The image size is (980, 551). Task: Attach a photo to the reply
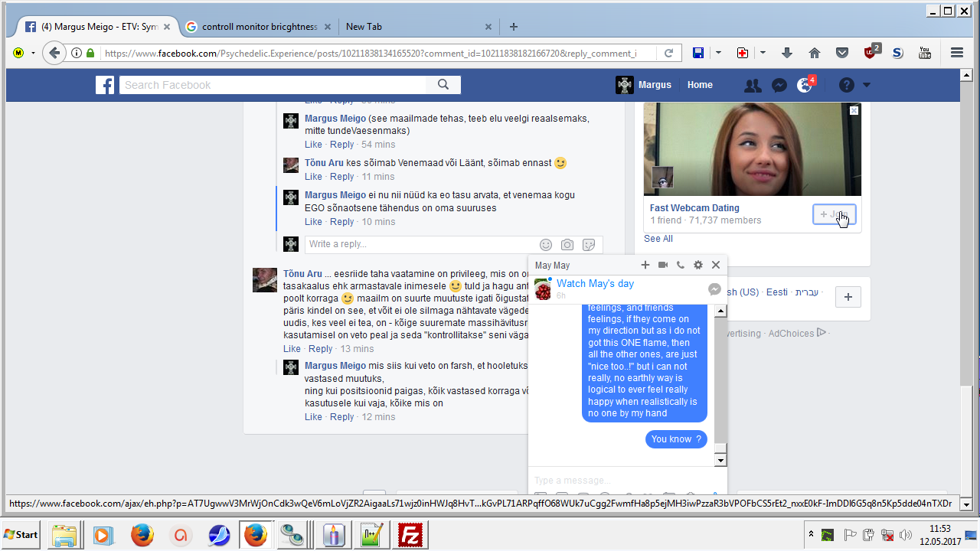point(567,245)
